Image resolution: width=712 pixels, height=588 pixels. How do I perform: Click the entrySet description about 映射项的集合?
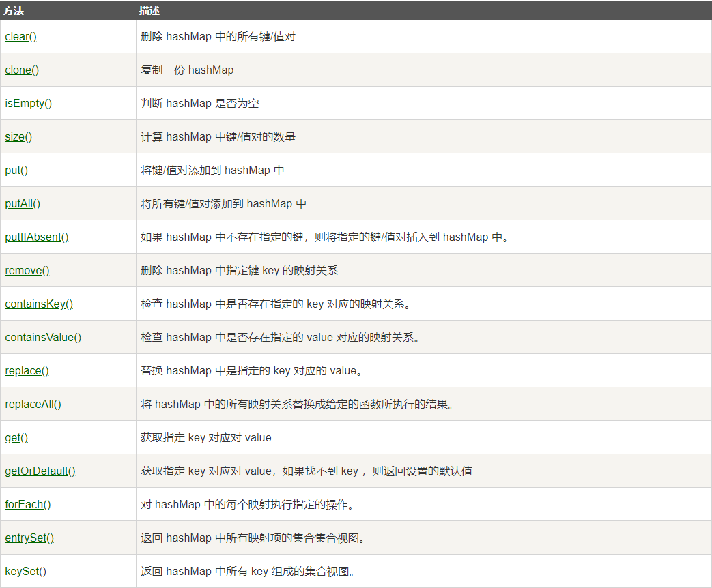[253, 538]
